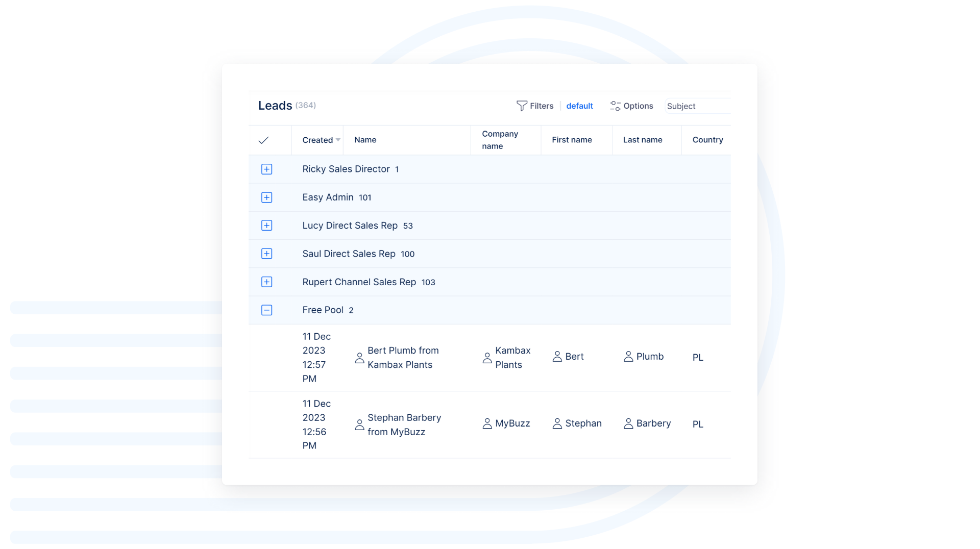This screenshot has height=549, width=980.
Task: Sort by the Created column arrow
Action: point(338,140)
